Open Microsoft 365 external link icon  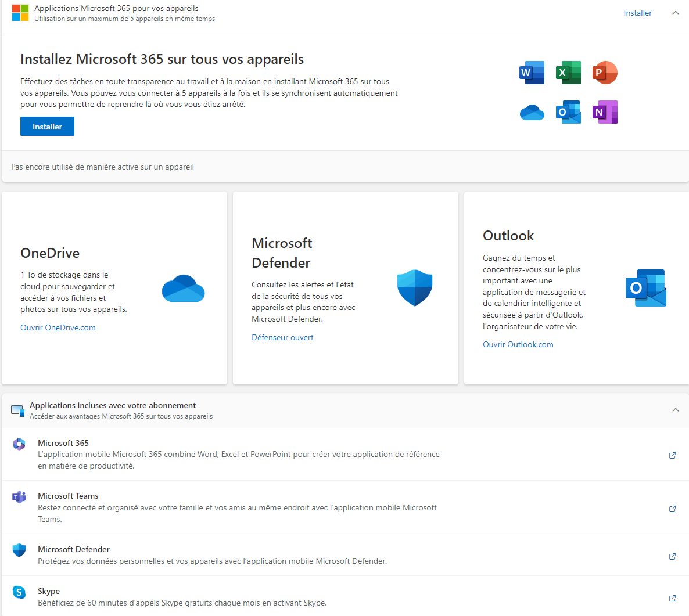[x=672, y=455]
